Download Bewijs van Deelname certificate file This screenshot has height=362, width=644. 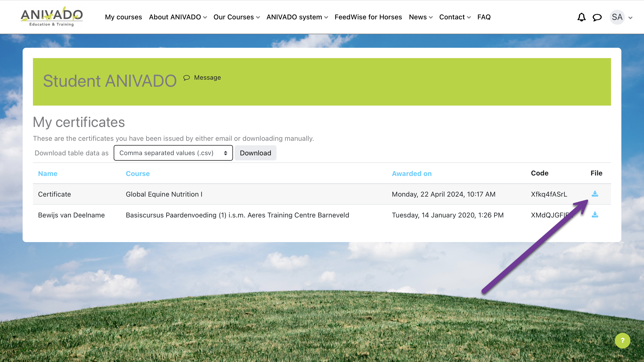tap(595, 215)
